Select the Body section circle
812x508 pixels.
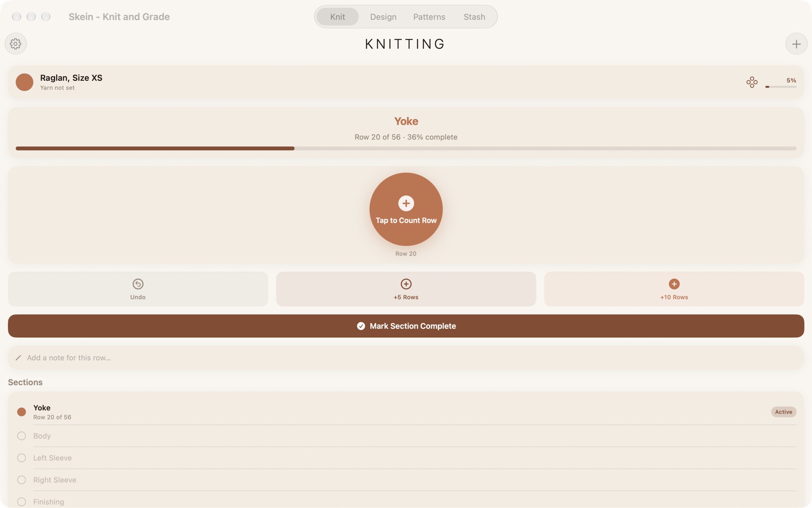(21, 436)
